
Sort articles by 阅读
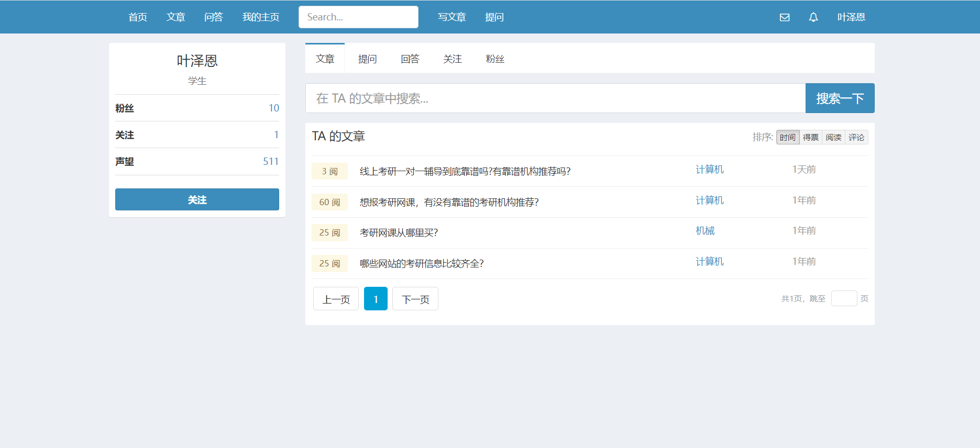pyautogui.click(x=833, y=137)
